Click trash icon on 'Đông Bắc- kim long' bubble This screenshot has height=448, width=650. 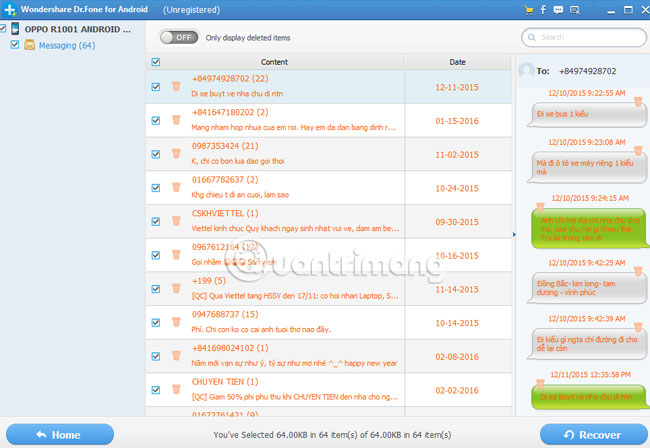638,271
